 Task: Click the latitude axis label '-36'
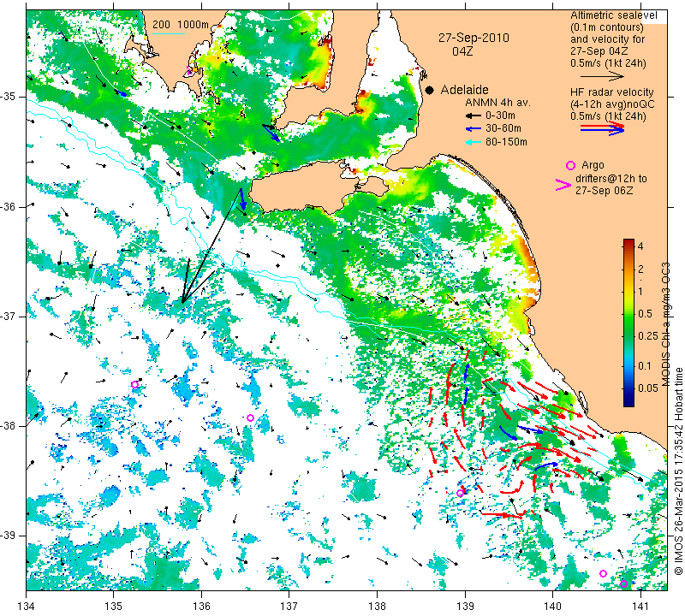(9, 206)
